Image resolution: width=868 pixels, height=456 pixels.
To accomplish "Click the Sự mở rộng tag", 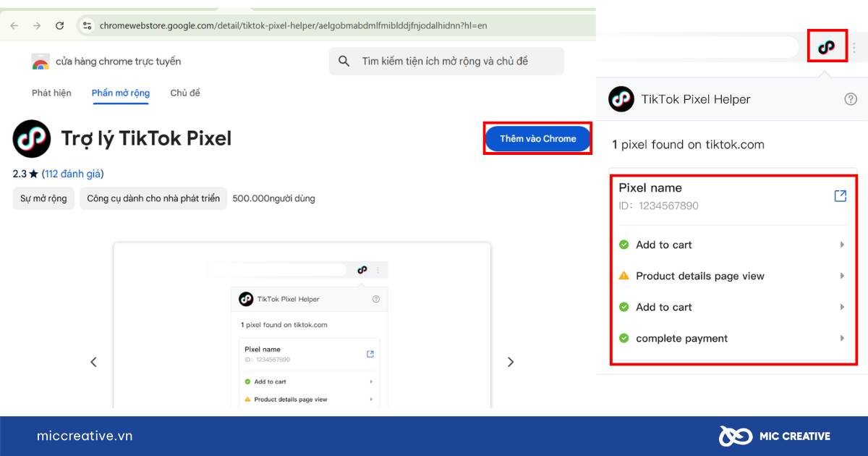I will (x=43, y=198).
